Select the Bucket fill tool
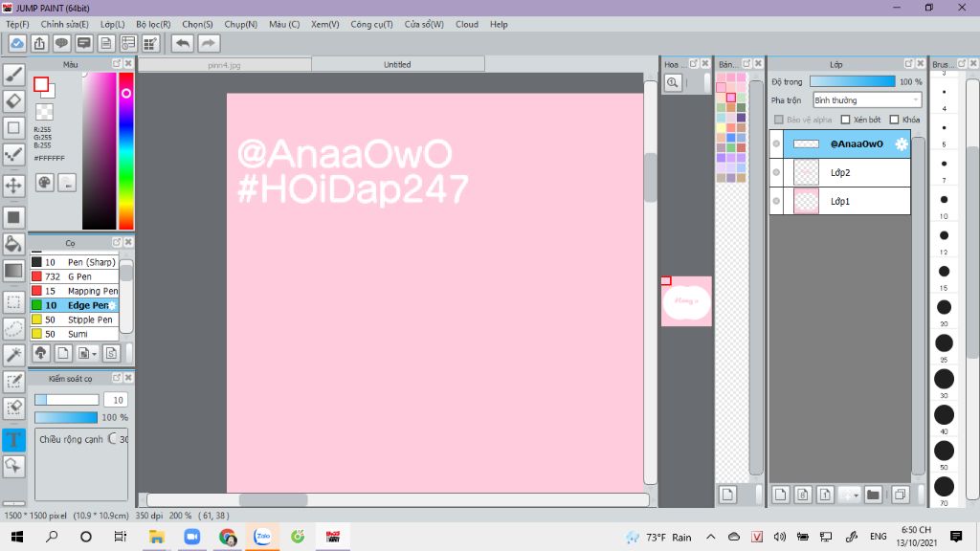The height and width of the screenshot is (551, 980). [x=13, y=244]
